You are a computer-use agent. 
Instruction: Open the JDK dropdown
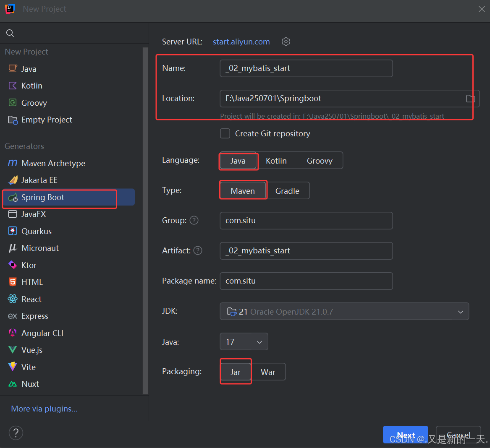[344, 311]
